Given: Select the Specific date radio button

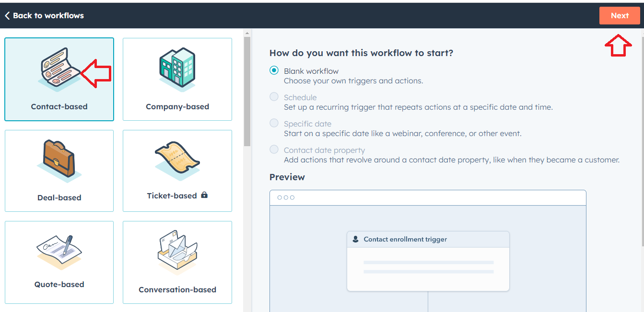Looking at the screenshot, I should click(x=274, y=123).
